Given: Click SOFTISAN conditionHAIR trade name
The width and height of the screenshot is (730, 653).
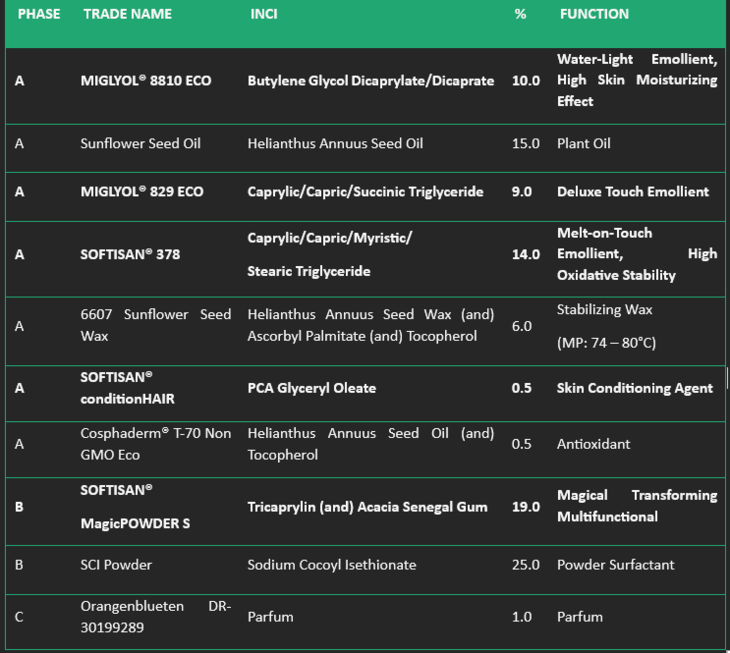Looking at the screenshot, I should pos(127,388).
